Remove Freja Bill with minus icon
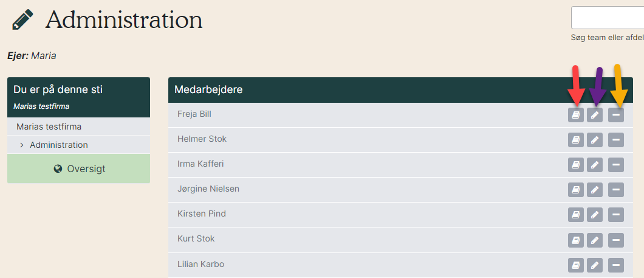This screenshot has width=644, height=278. [616, 115]
